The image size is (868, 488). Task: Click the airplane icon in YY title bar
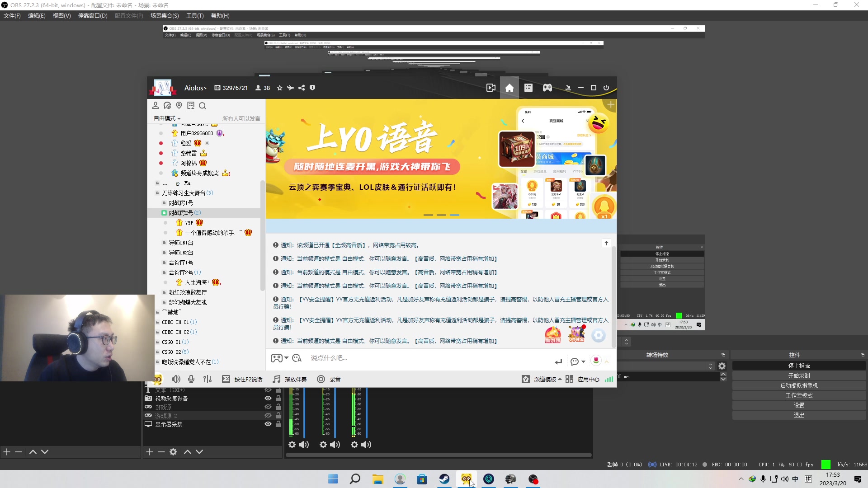[x=291, y=88]
